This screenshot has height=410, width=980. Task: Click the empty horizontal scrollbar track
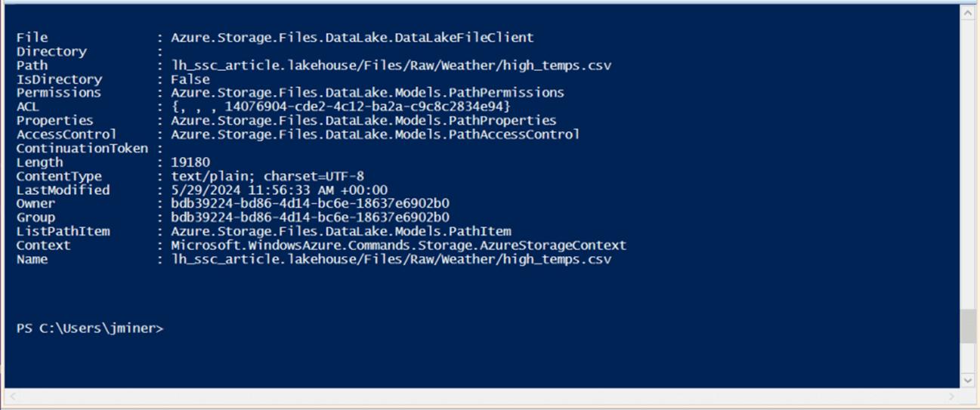[x=484, y=396]
